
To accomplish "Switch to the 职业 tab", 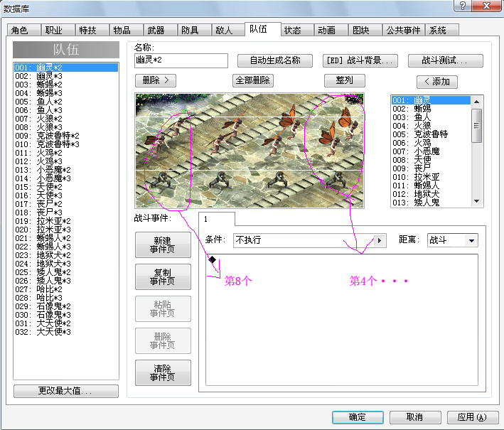I will coord(58,31).
